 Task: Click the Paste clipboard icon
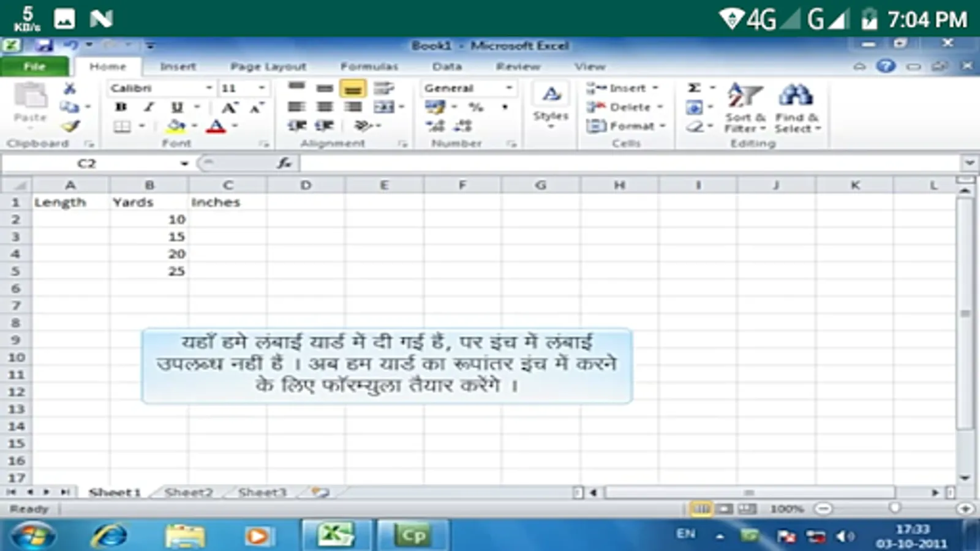click(31, 96)
